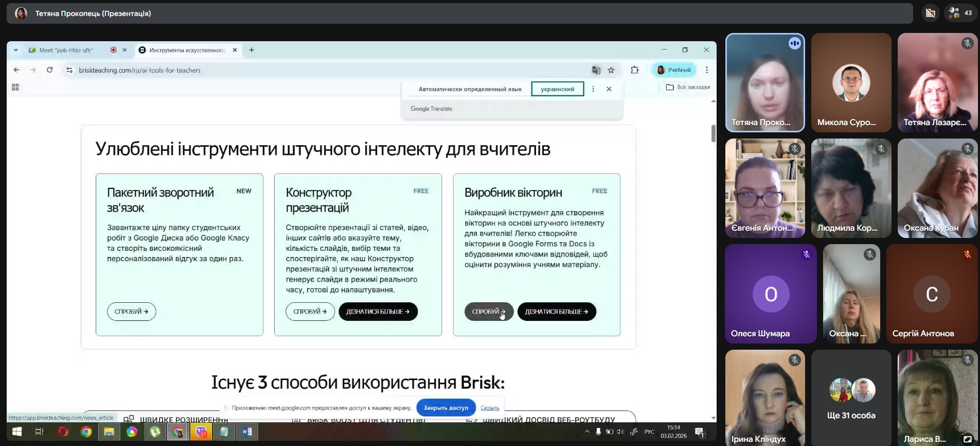Open File Explorer from the taskbar
This screenshot has width=980, height=446.
tap(109, 432)
